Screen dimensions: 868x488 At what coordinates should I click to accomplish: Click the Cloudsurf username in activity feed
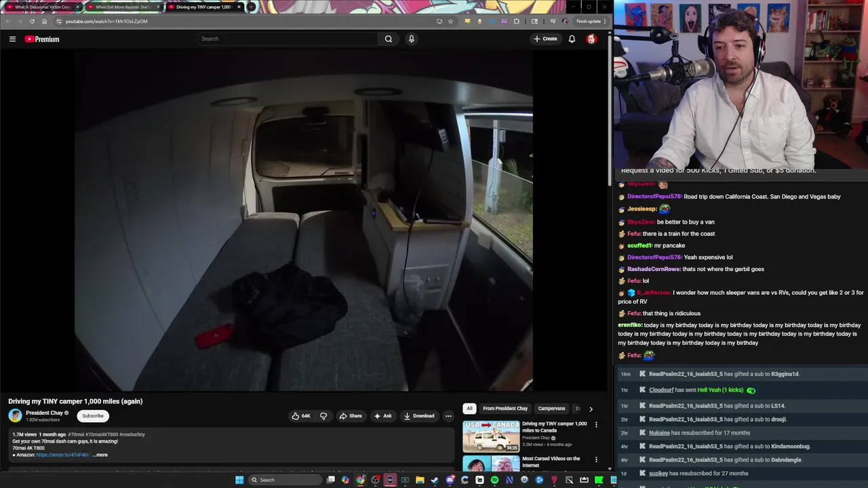pos(661,390)
